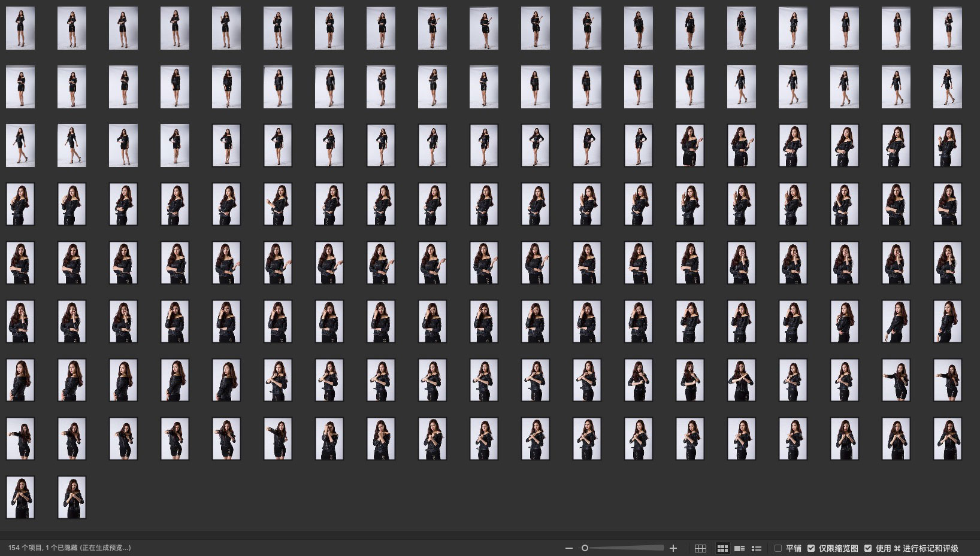The image size is (980, 556).
Task: Select the first thumbnail in the second row
Action: click(20, 87)
